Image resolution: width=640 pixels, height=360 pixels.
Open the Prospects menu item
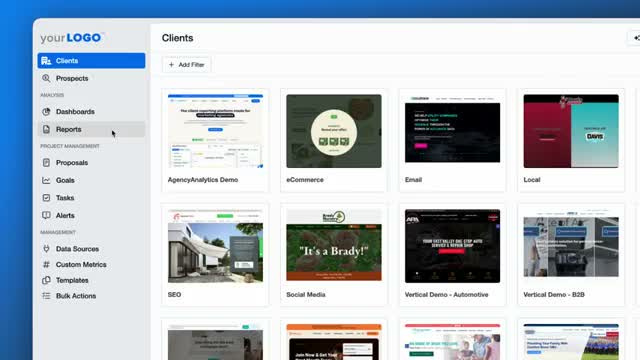click(x=91, y=78)
